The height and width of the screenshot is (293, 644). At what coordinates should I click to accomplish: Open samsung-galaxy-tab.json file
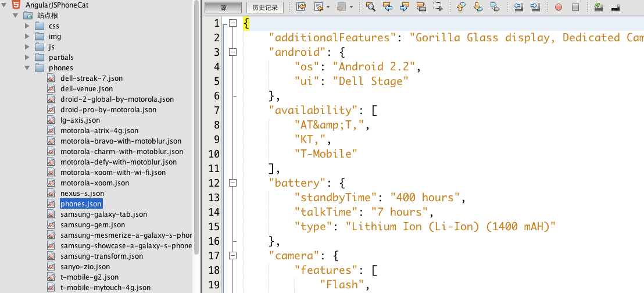point(104,215)
